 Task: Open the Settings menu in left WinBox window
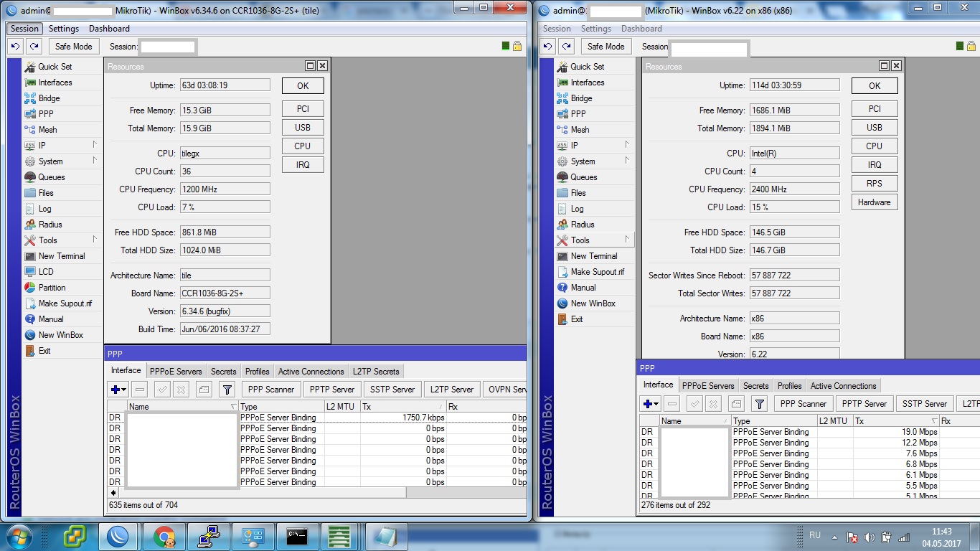tap(64, 29)
